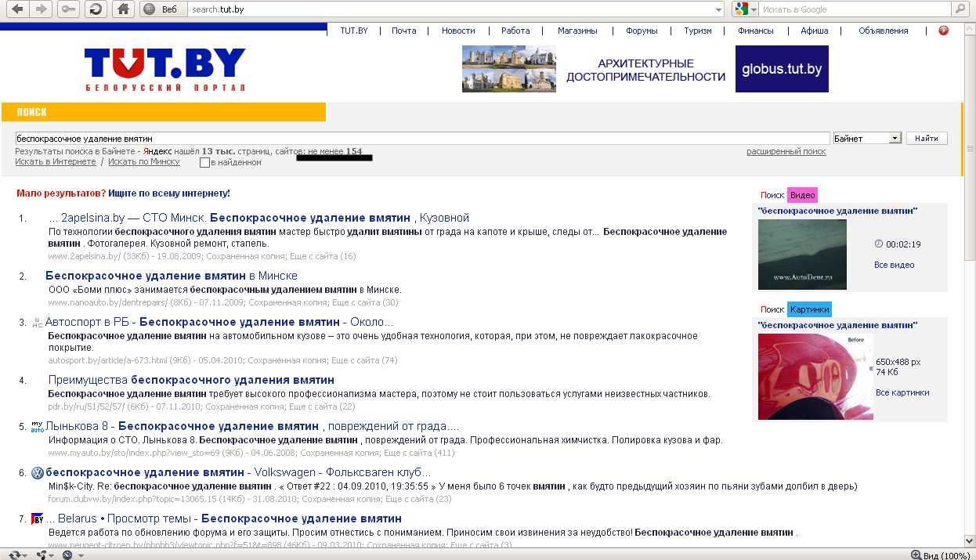This screenshot has width=976, height=560.
Task: Follow the 'Искать в Интернете' link
Action: [56, 161]
